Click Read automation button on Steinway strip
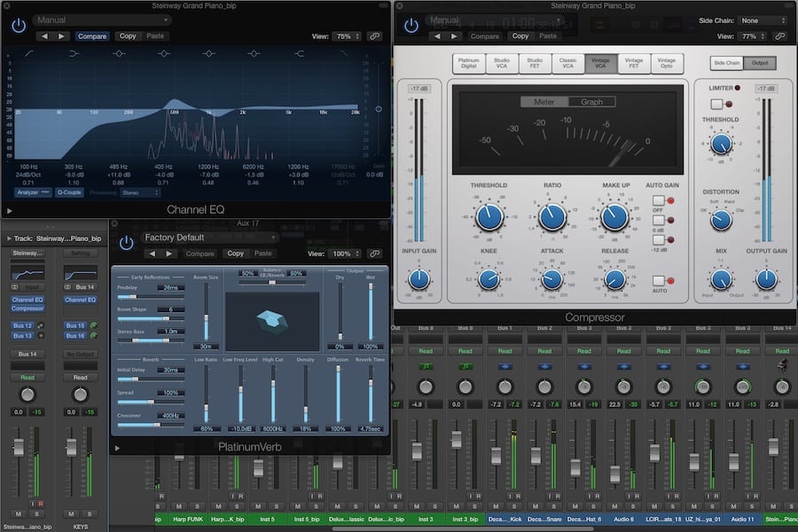Image resolution: width=798 pixels, height=532 pixels. pyautogui.click(x=27, y=378)
